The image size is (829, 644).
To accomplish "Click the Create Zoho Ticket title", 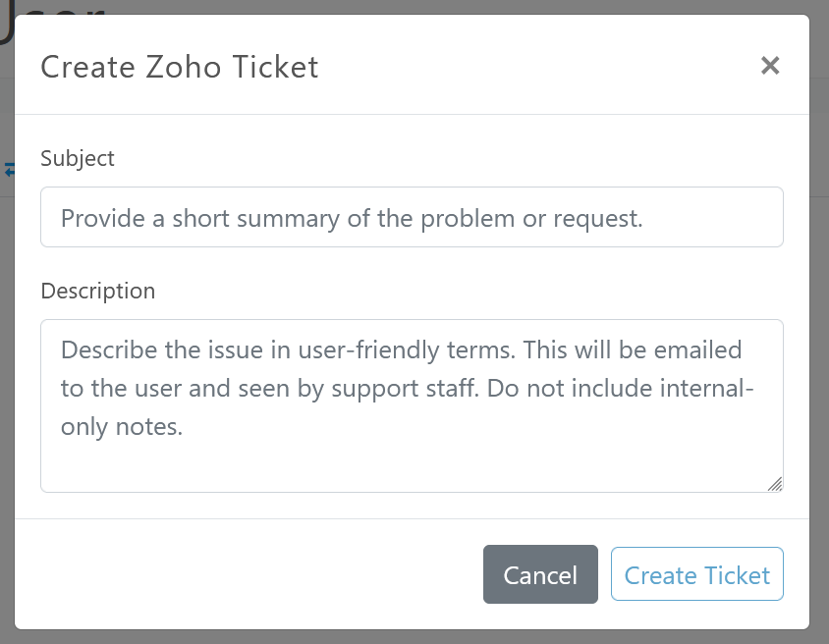I will (x=179, y=67).
